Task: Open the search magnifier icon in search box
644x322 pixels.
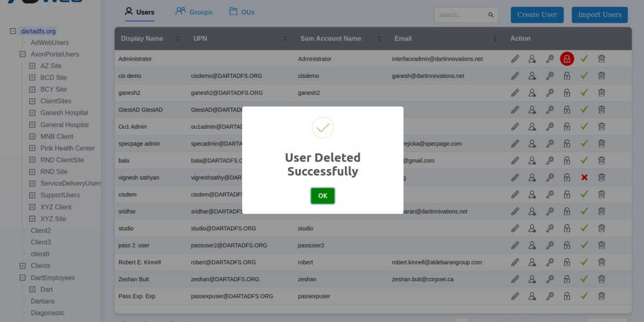Action: [491, 14]
